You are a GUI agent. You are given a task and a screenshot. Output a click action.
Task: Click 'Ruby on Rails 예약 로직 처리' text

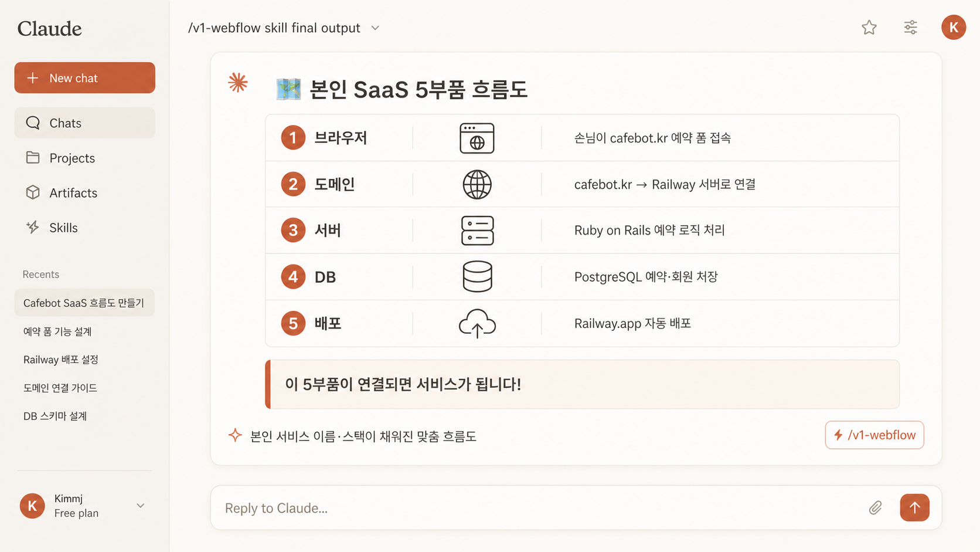coord(649,230)
